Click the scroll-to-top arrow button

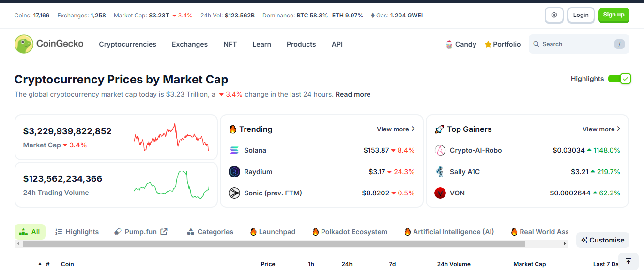pyautogui.click(x=628, y=262)
